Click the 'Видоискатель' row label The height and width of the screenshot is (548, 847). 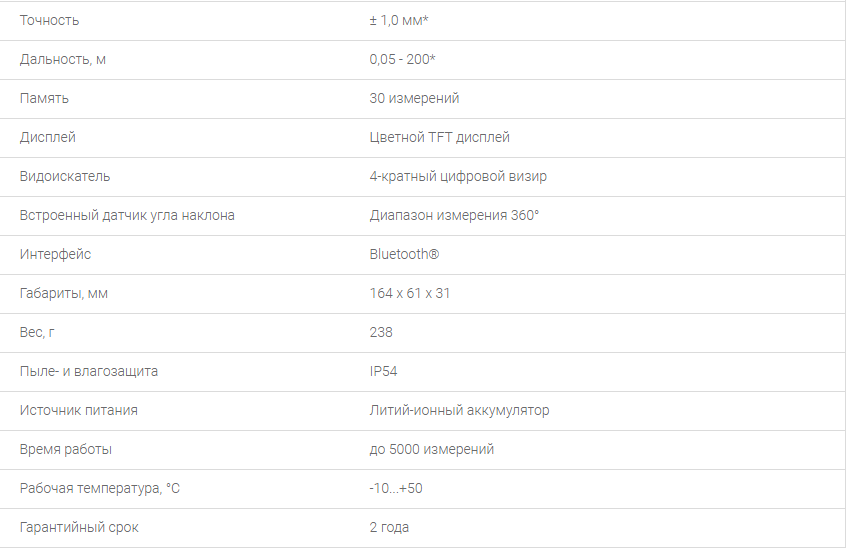[x=65, y=176]
